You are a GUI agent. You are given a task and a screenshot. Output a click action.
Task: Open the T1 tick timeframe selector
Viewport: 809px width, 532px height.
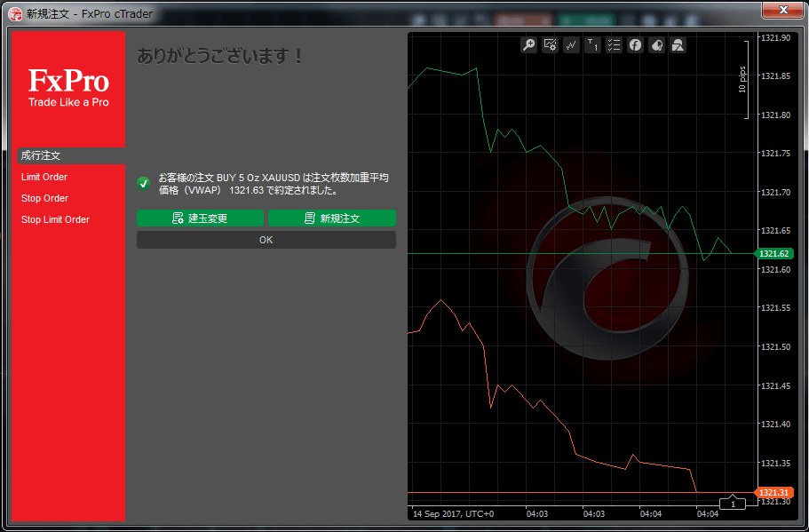[592, 45]
